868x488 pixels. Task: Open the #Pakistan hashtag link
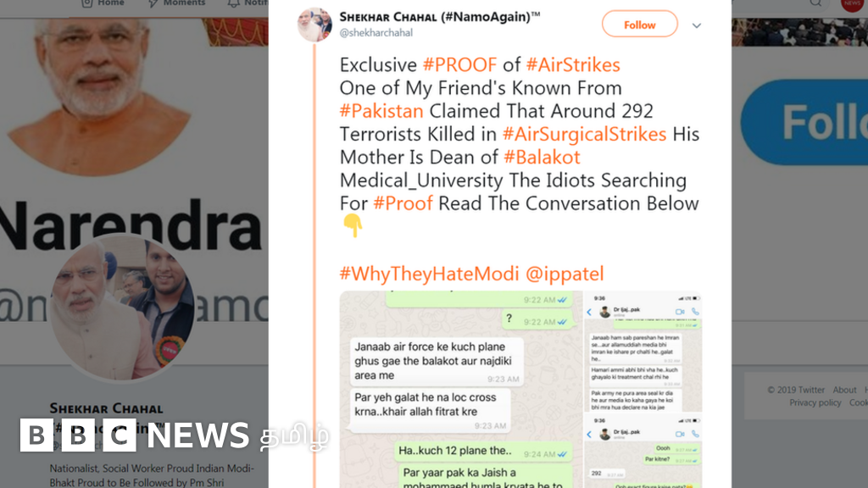click(x=381, y=111)
